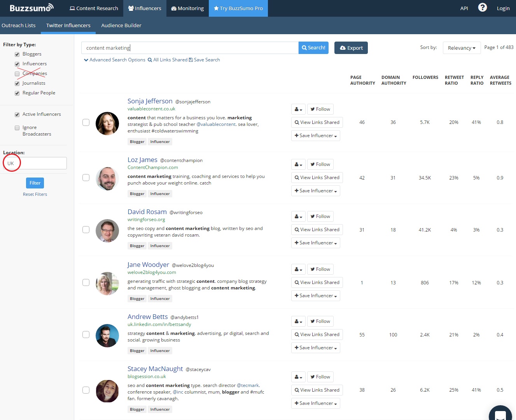Image resolution: width=516 pixels, height=420 pixels.
Task: Click Save Influencer for Stacey MacNaught
Action: [x=316, y=403]
